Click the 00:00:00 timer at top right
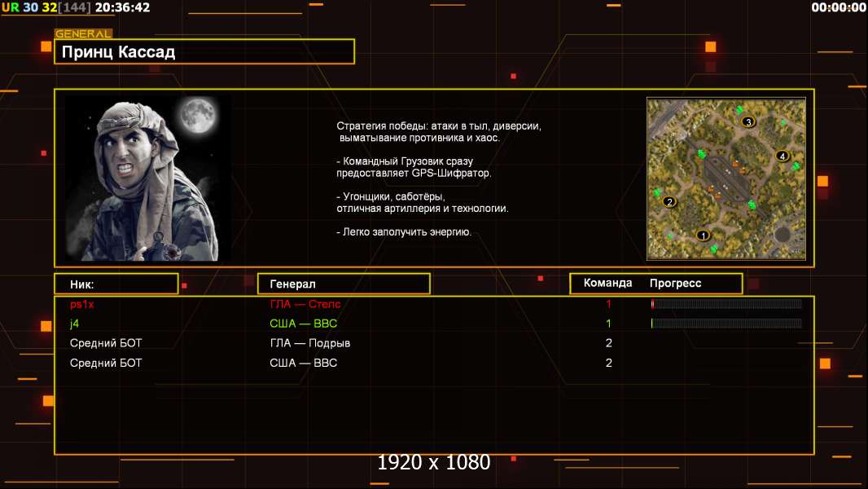This screenshot has width=868, height=489. click(839, 7)
